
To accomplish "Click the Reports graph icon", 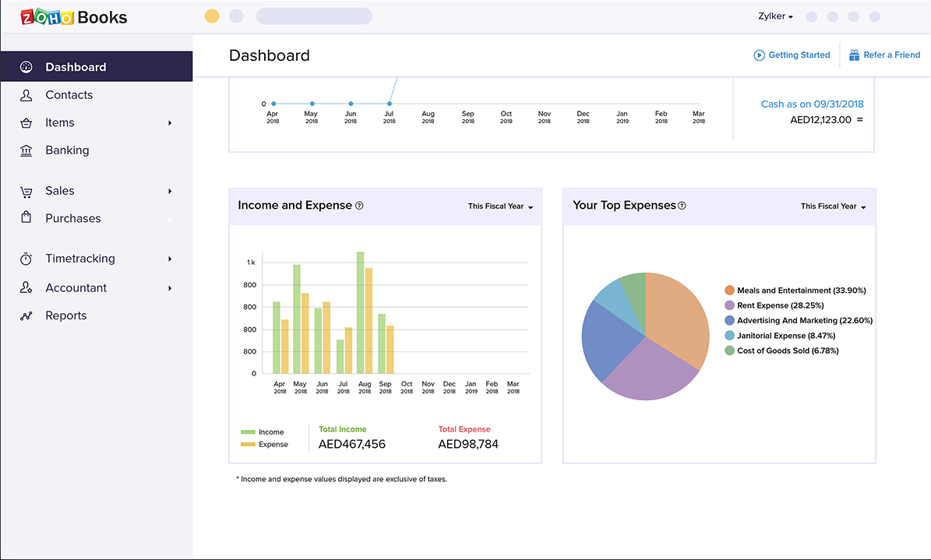I will 26,315.
